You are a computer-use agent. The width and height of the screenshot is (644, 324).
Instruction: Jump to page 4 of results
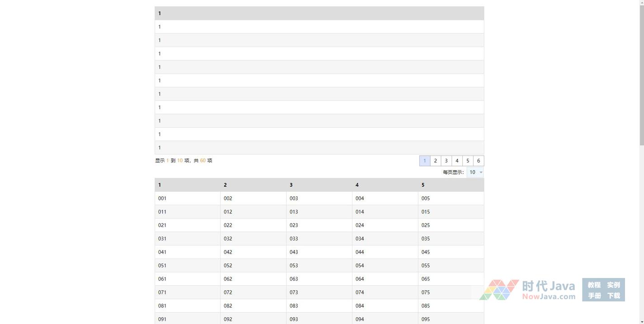coord(457,161)
